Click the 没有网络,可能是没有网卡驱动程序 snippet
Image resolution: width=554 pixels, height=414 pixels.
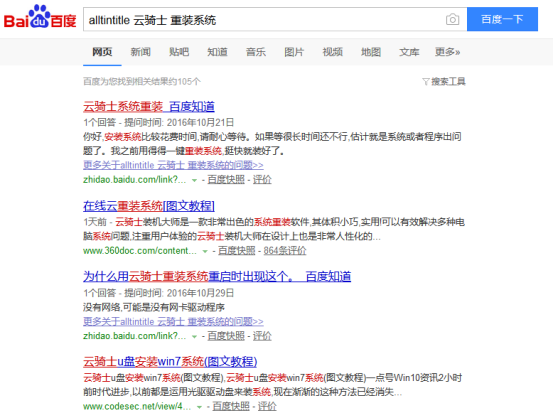[x=154, y=307]
